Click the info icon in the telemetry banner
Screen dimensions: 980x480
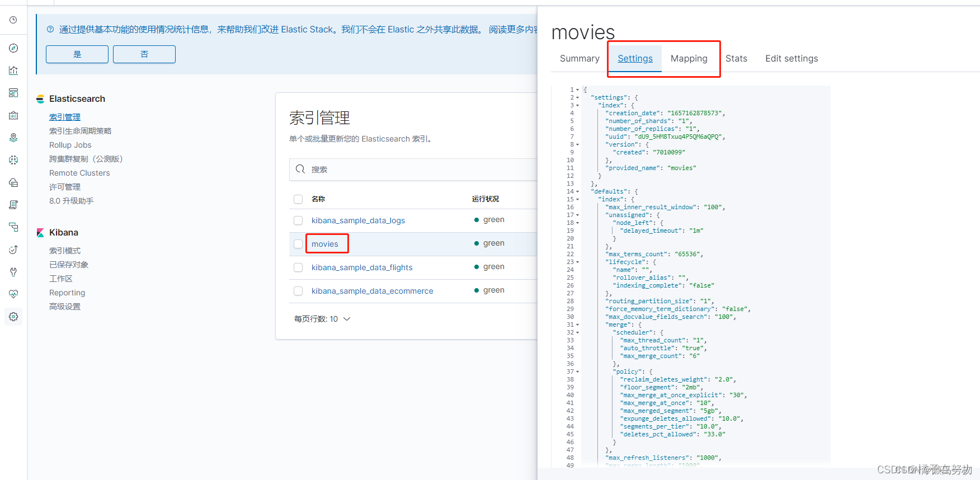pos(50,30)
